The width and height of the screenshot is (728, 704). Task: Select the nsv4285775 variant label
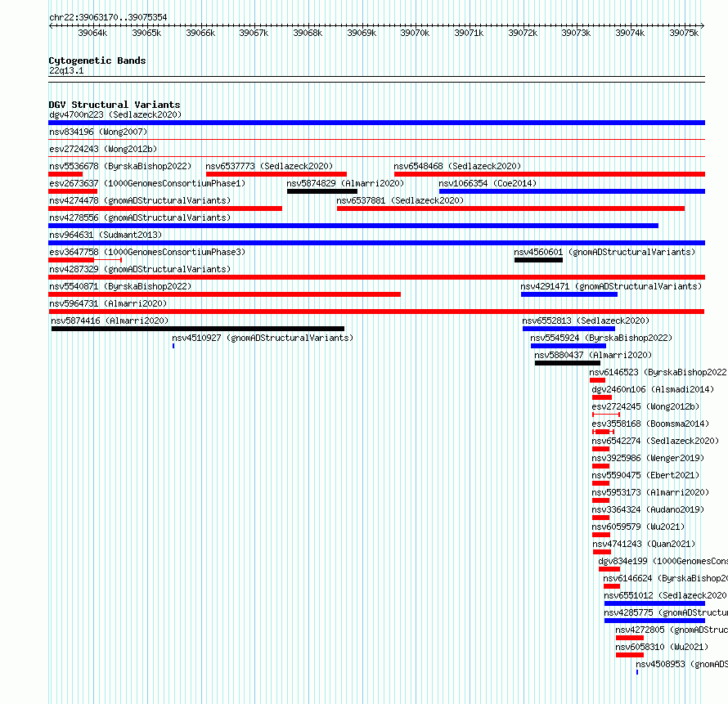point(666,612)
